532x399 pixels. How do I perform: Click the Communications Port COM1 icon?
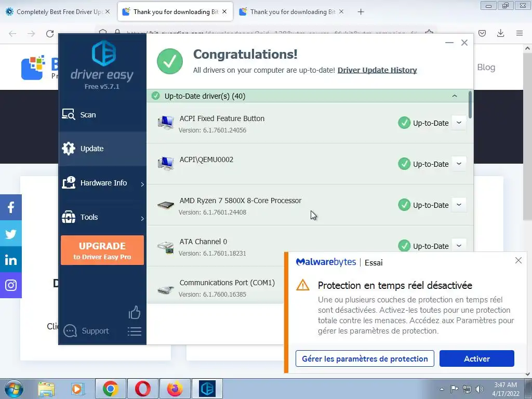click(166, 289)
